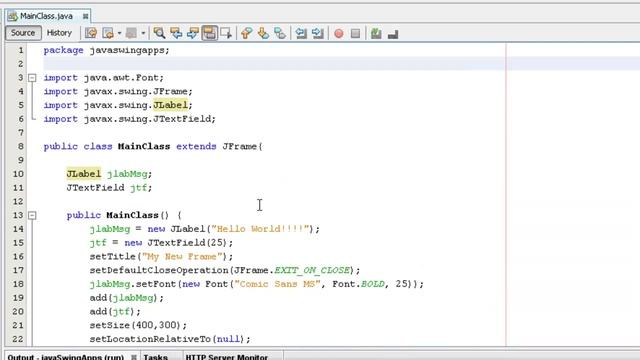Click 'MainClass()' constructor name on line 13
The width and height of the screenshot is (640, 360).
(x=138, y=215)
